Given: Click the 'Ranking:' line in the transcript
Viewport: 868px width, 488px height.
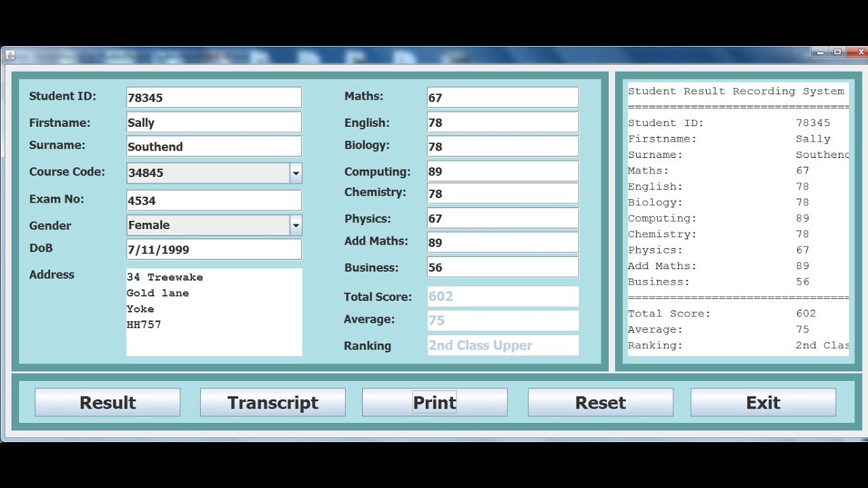Looking at the screenshot, I should (x=738, y=345).
